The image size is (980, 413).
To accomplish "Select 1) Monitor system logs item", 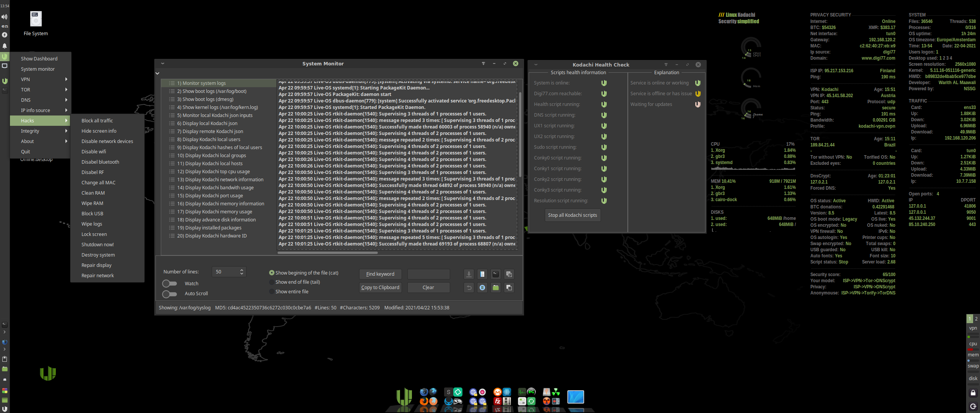I will (x=218, y=83).
